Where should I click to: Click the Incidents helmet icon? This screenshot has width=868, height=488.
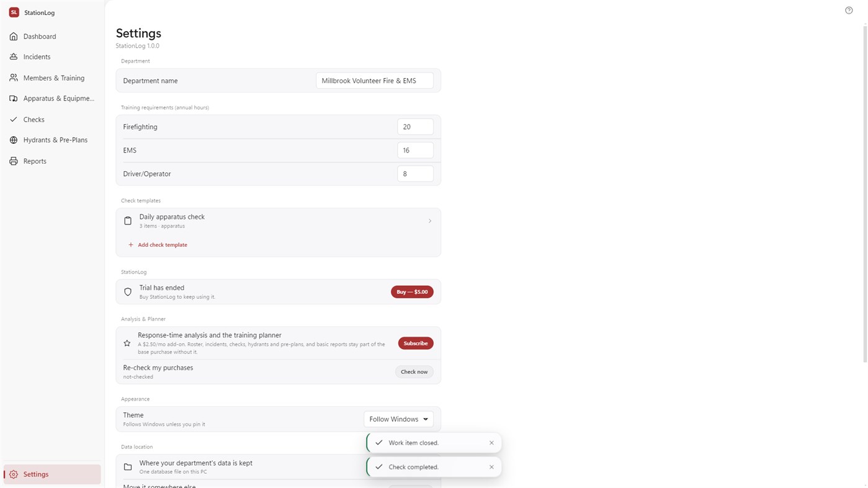[14, 57]
